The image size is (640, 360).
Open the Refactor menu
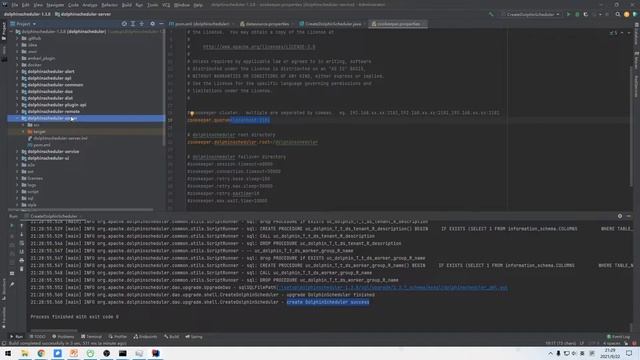coord(109,5)
